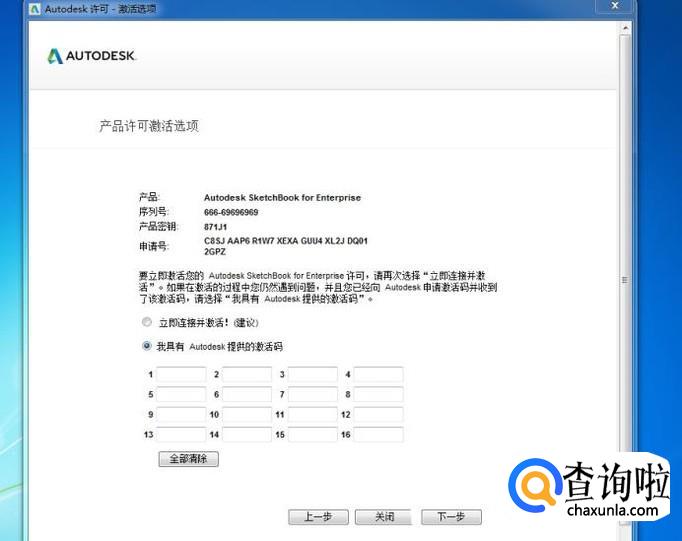
Task: Go back with 上一步 button
Action: pyautogui.click(x=318, y=517)
